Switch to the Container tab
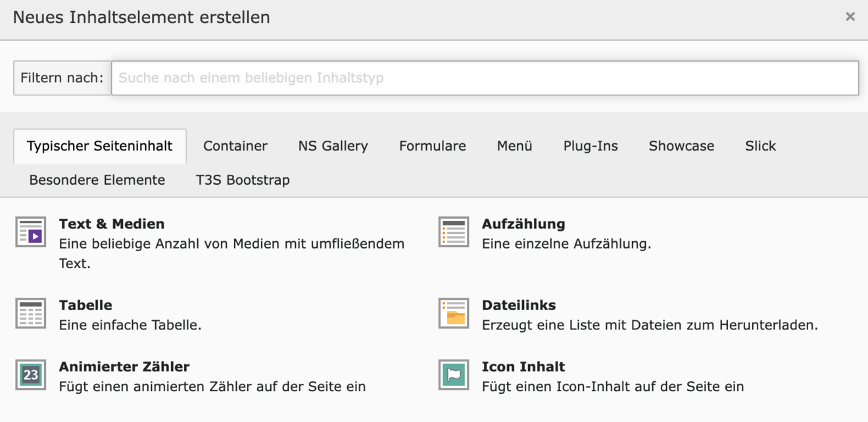 [235, 146]
